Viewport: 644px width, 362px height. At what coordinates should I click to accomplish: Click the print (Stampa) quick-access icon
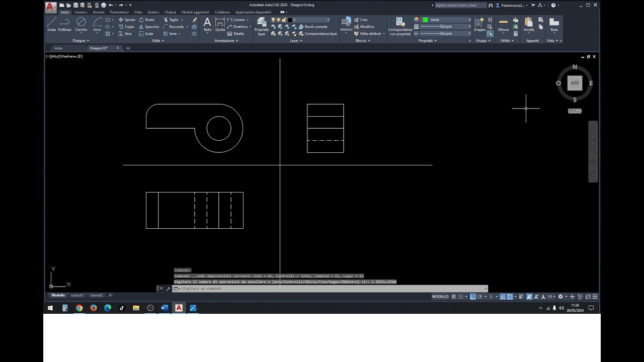click(103, 5)
